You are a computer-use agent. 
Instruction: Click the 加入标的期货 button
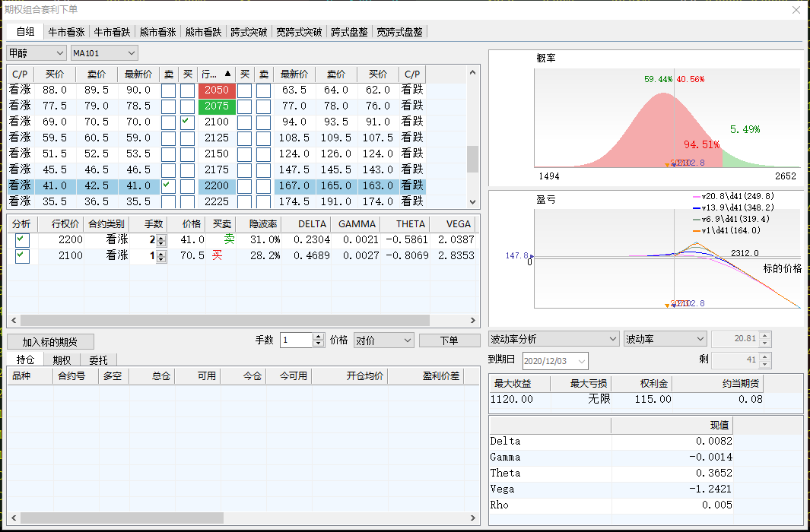pyautogui.click(x=50, y=342)
